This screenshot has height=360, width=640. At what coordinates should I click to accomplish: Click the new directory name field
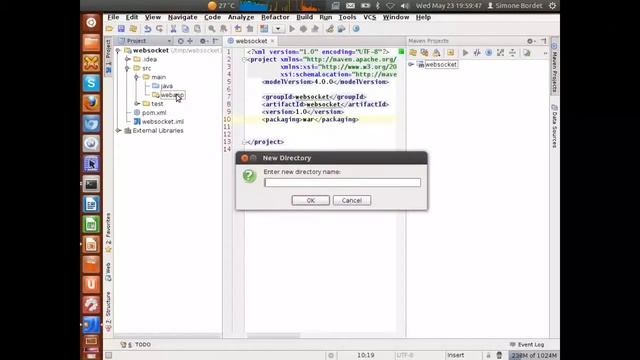(342, 182)
